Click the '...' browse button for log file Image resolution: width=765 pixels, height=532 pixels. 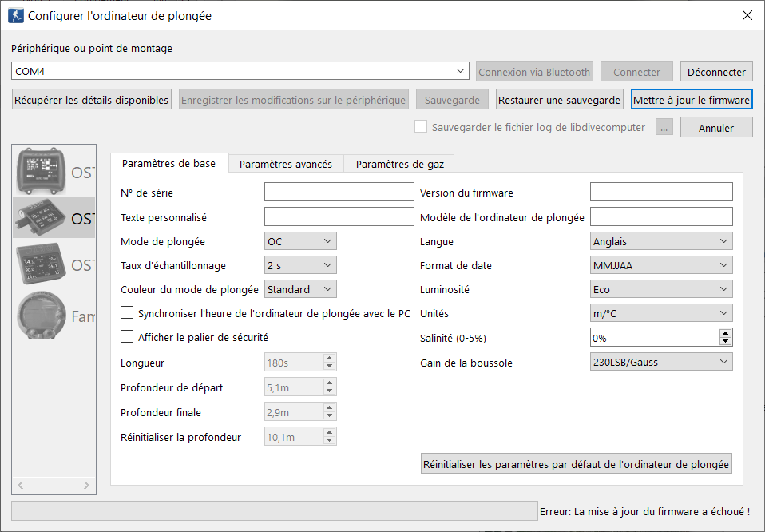(664, 127)
